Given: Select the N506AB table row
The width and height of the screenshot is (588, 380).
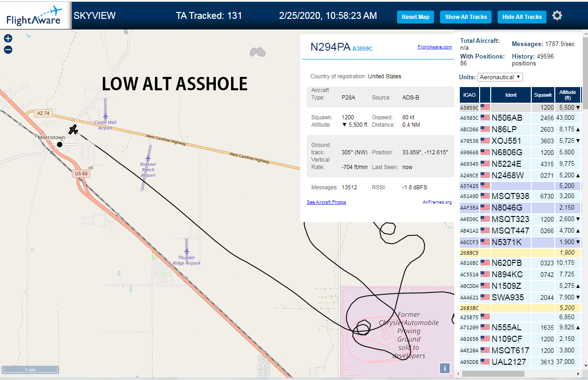Looking at the screenshot, I should click(520, 117).
